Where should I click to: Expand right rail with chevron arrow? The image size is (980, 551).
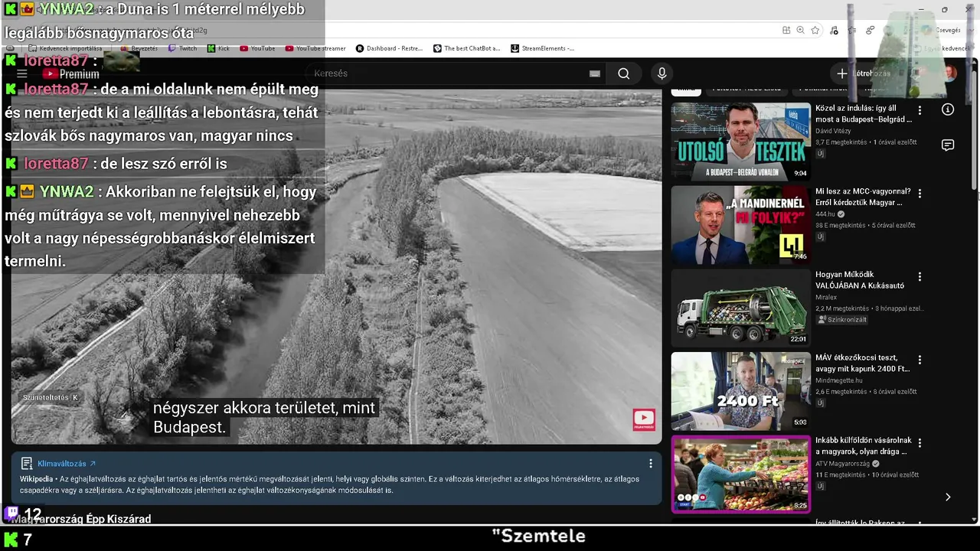(948, 497)
